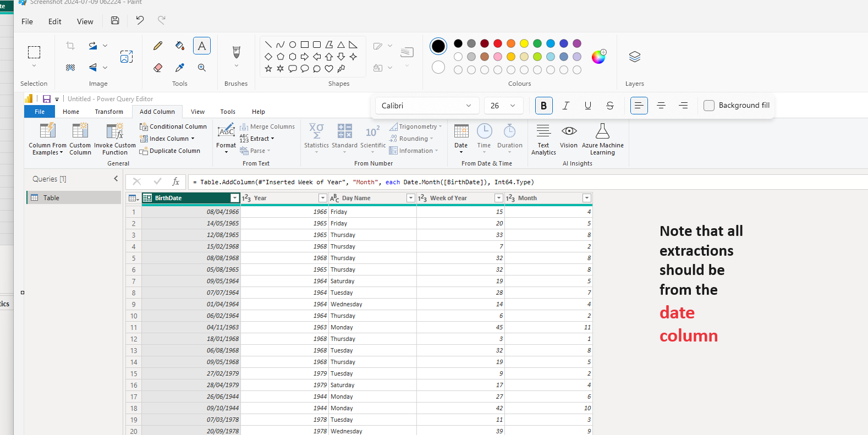
Task: Toggle Strikethrough text formatting
Action: 610,106
